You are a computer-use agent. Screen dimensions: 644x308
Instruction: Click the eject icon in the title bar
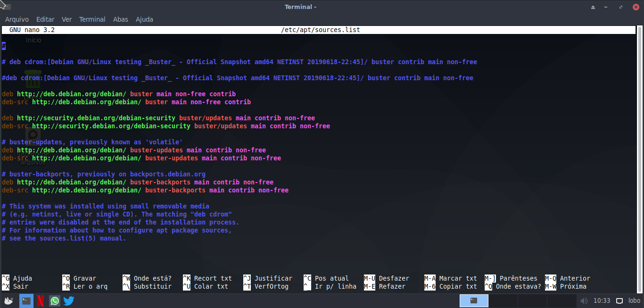click(592, 7)
